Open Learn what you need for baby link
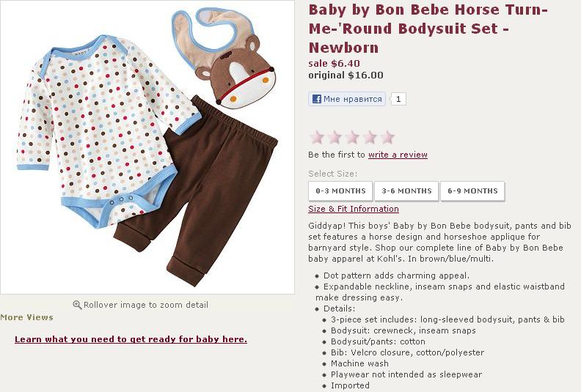The height and width of the screenshot is (392, 581). point(131,339)
